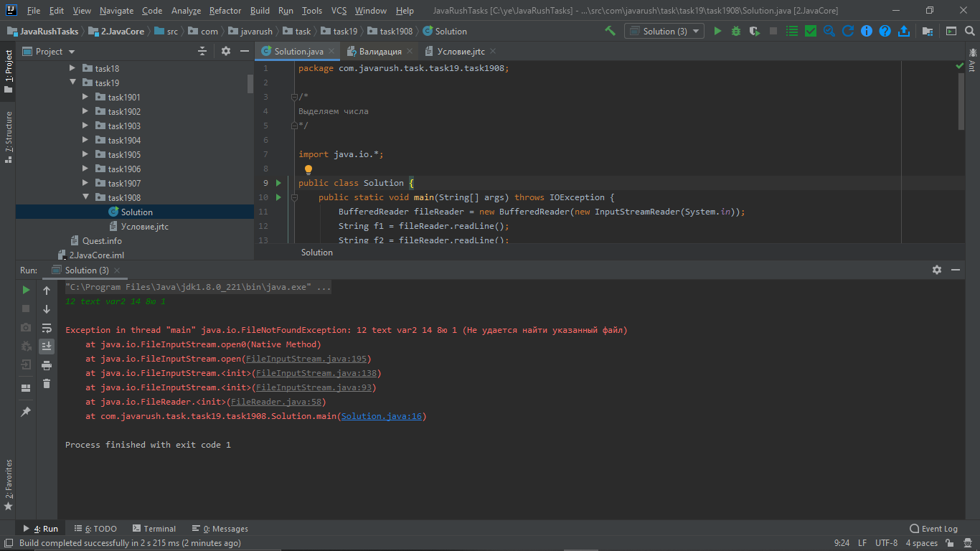Toggle Event Log tool window
The width and height of the screenshot is (980, 551).
coord(933,529)
